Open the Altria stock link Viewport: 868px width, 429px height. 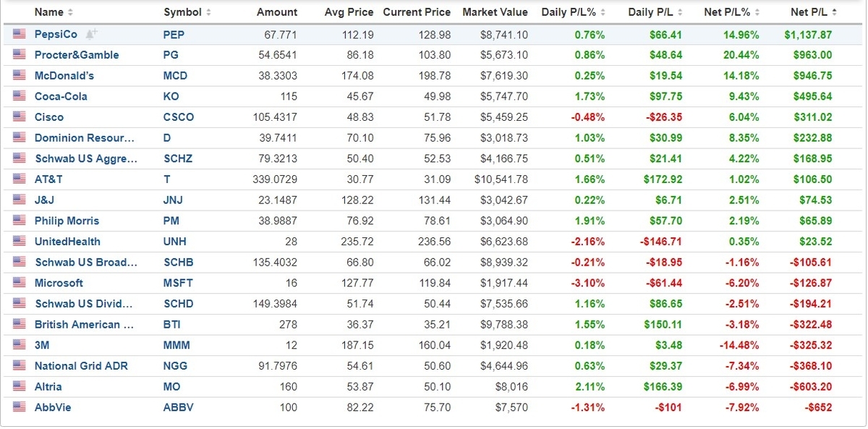48,387
